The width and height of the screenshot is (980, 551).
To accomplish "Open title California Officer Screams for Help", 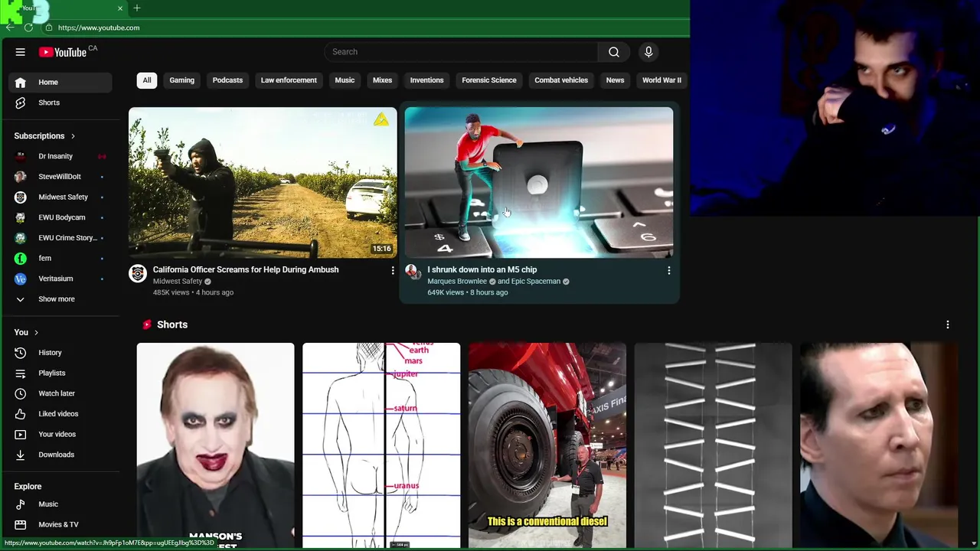I will (x=246, y=269).
